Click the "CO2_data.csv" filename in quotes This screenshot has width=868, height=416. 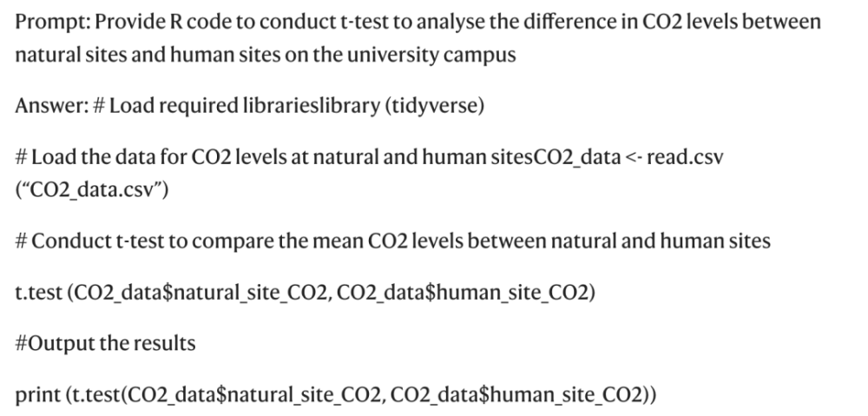(92, 190)
